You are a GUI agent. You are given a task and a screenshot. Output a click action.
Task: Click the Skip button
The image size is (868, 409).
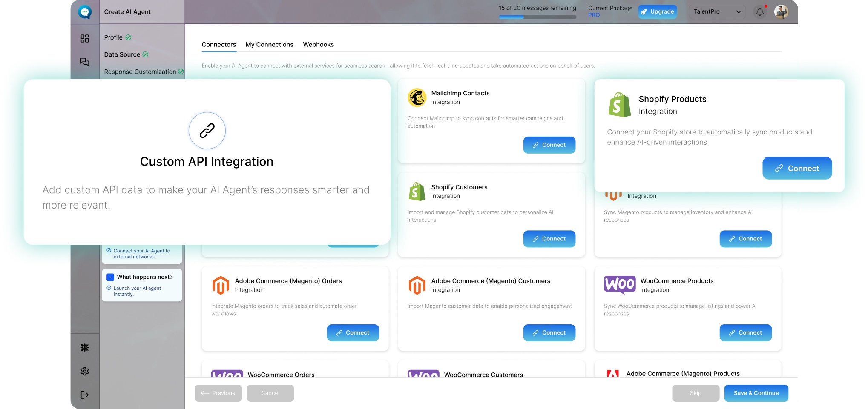[696, 393]
